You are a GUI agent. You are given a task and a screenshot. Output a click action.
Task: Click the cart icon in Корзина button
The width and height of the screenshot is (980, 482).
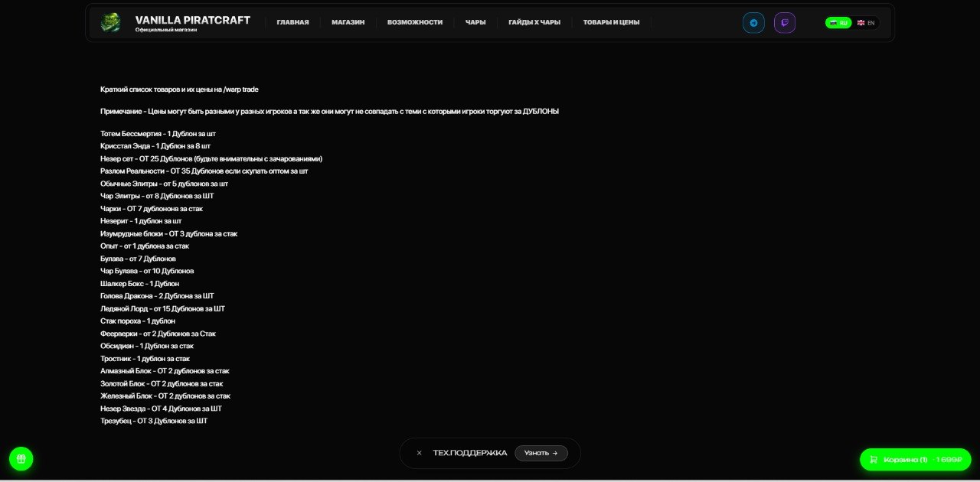point(874,460)
